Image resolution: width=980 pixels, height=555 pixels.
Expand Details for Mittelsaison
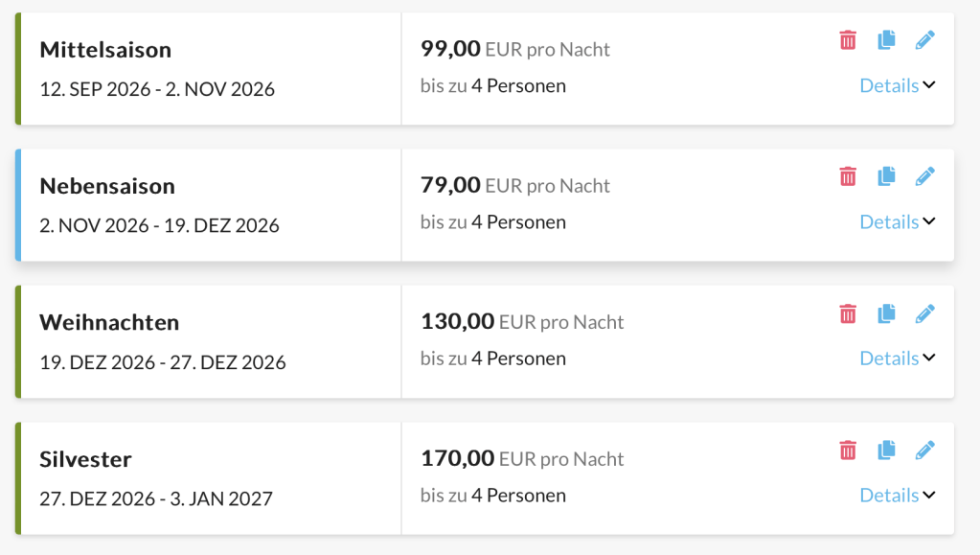click(x=897, y=85)
